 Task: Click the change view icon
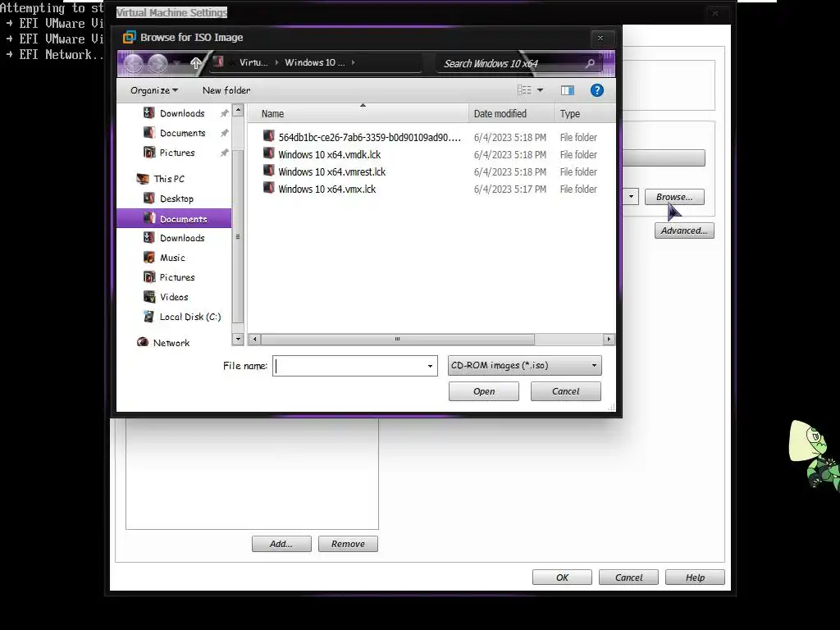[x=524, y=90]
